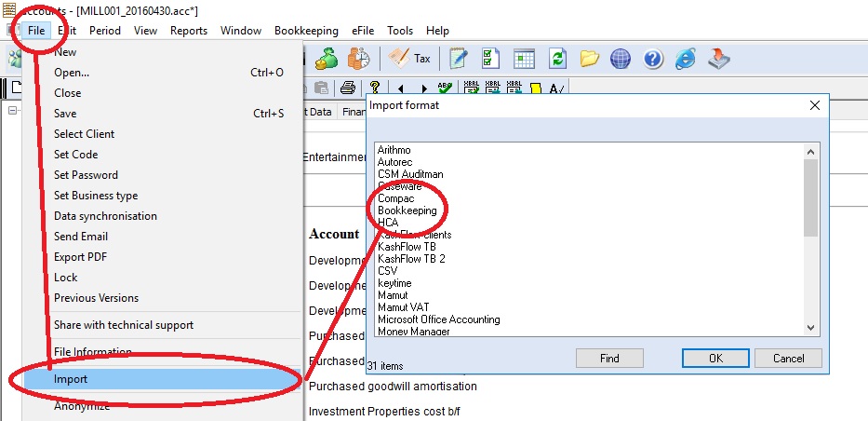
Task: Open the calendar grid toolbar icon
Action: click(x=524, y=58)
